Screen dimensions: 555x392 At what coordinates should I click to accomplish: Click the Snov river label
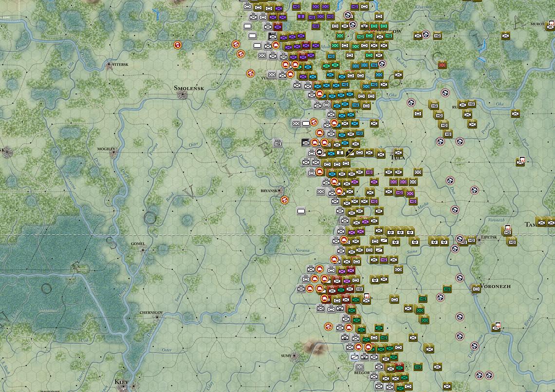tap(178, 297)
